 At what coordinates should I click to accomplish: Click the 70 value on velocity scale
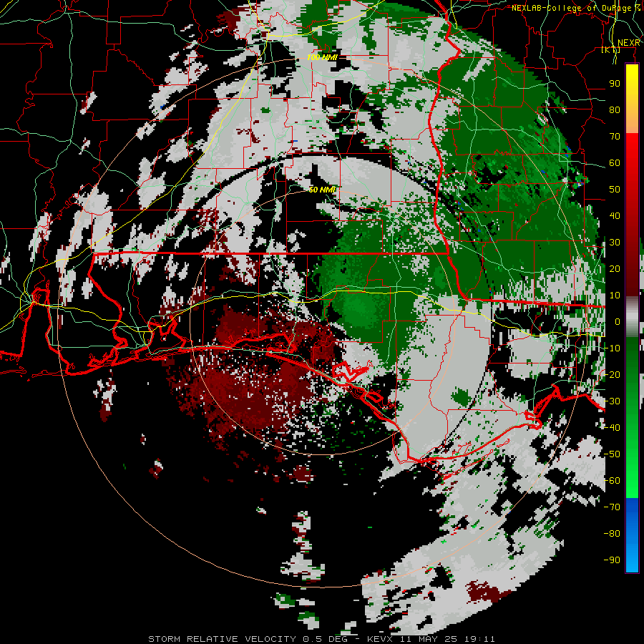click(x=615, y=137)
